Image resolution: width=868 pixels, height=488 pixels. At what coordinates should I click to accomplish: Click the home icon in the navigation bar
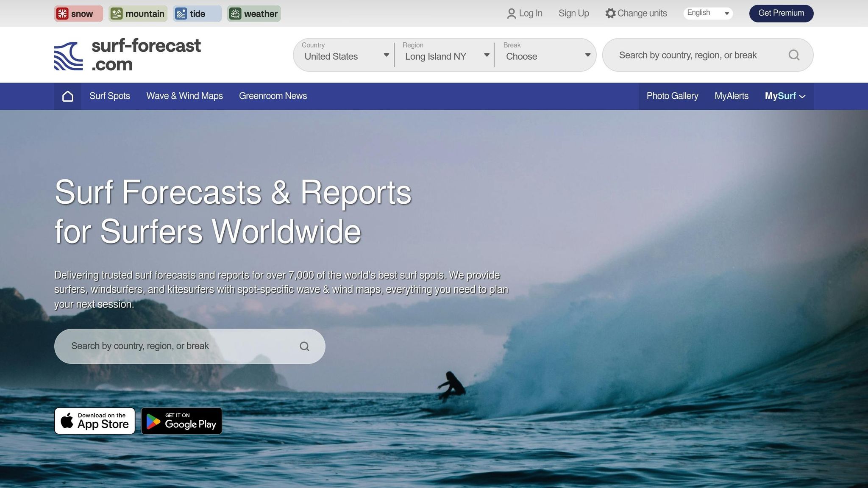(x=67, y=96)
